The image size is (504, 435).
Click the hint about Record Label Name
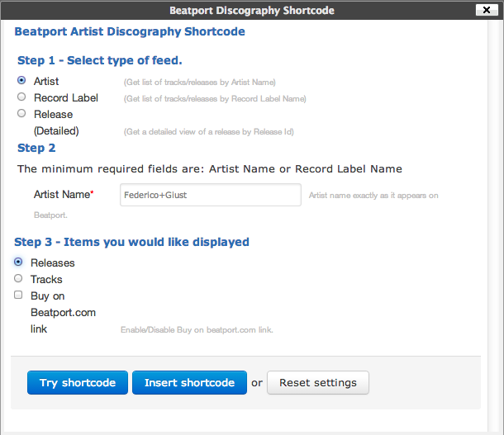click(x=214, y=99)
